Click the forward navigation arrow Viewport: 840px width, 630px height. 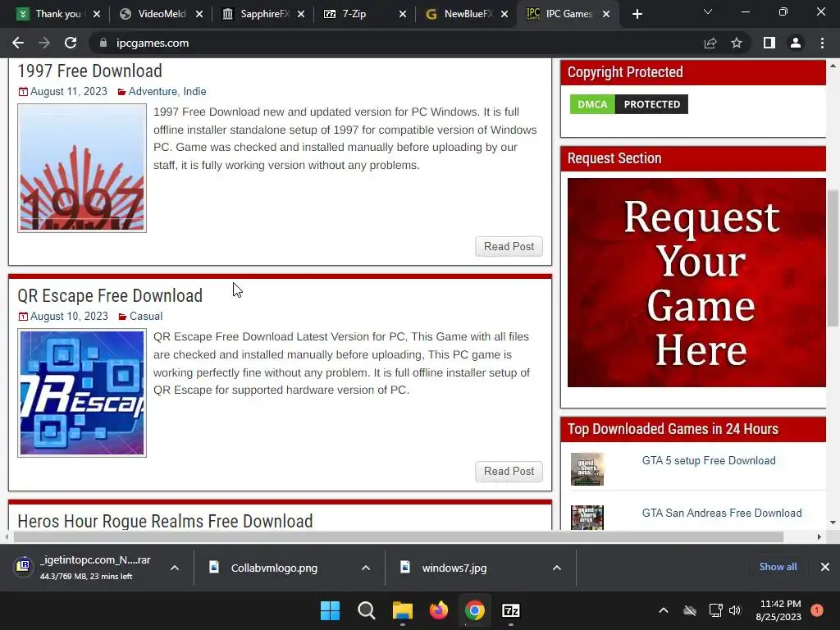pos(44,43)
